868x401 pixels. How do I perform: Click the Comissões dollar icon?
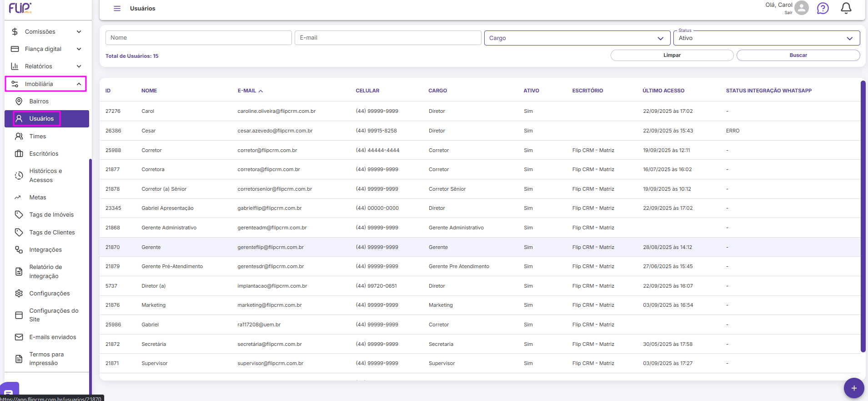15,32
